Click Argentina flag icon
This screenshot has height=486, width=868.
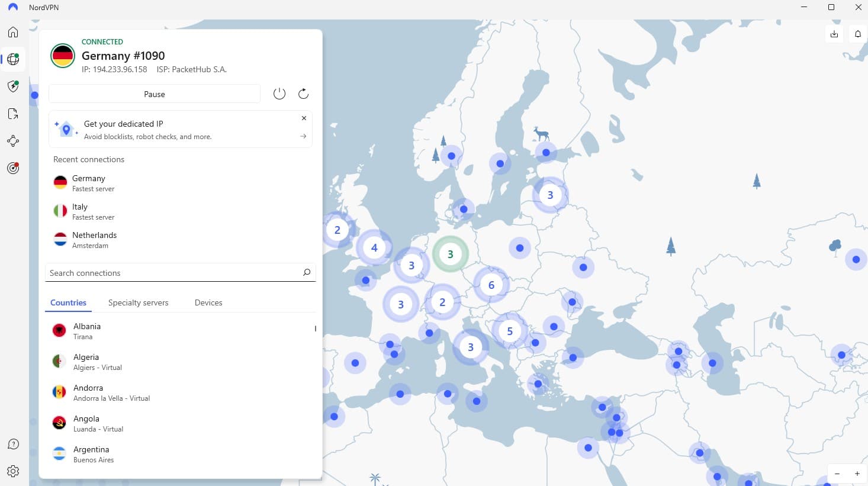click(59, 453)
